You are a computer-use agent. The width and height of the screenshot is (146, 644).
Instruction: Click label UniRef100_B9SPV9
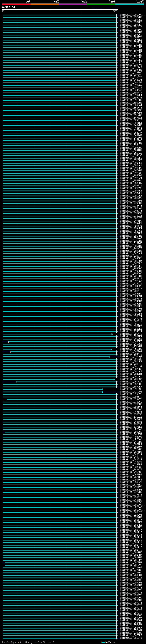tap(131, 93)
